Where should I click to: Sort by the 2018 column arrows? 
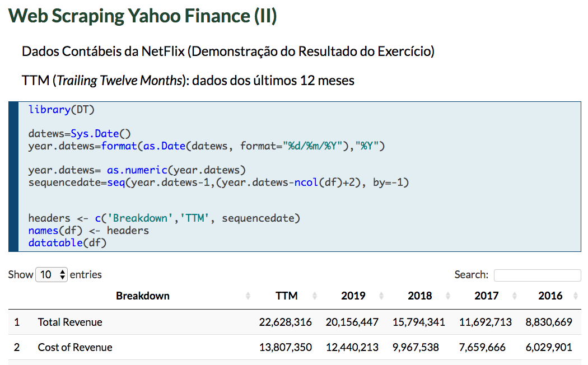[448, 296]
